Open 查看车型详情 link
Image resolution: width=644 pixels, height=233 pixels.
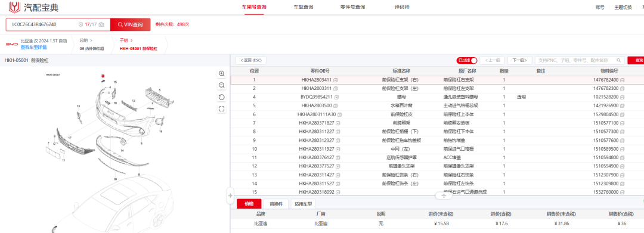pyautogui.click(x=33, y=47)
